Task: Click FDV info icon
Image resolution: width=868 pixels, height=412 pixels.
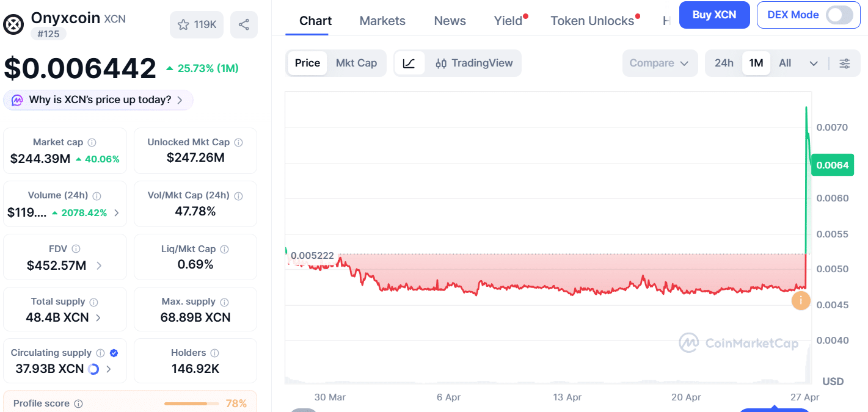Action: [x=76, y=249]
